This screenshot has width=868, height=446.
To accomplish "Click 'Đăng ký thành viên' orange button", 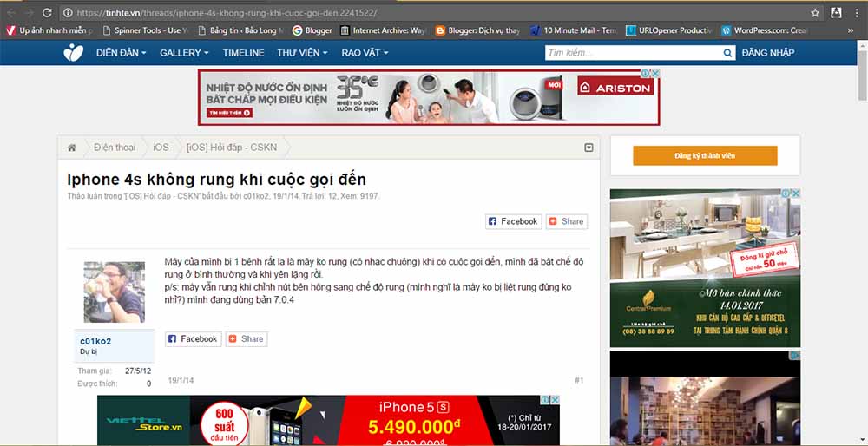I will pos(705,155).
